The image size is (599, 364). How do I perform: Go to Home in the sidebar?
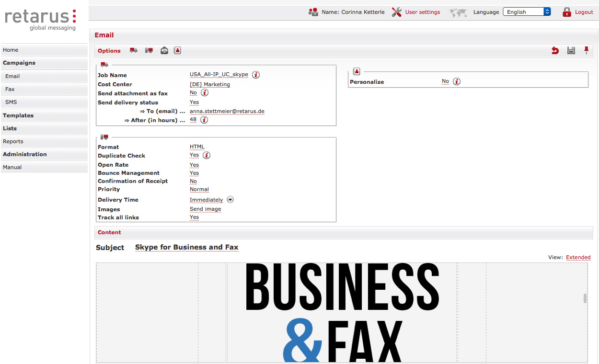(x=44, y=50)
